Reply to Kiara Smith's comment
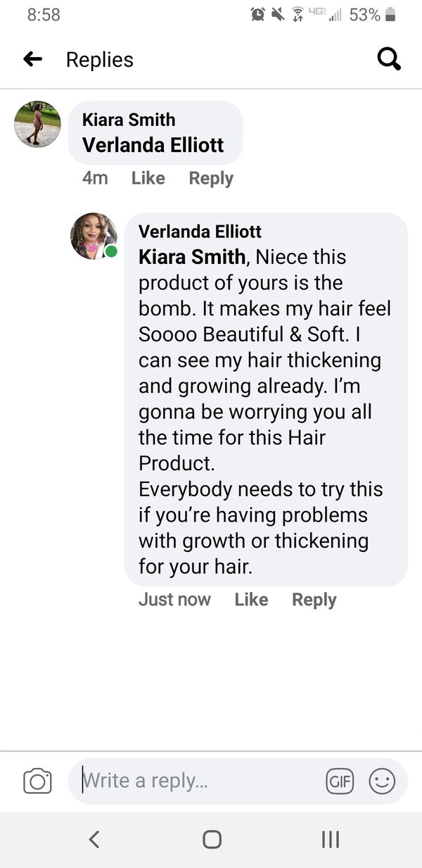This screenshot has height=868, width=422. click(x=211, y=178)
